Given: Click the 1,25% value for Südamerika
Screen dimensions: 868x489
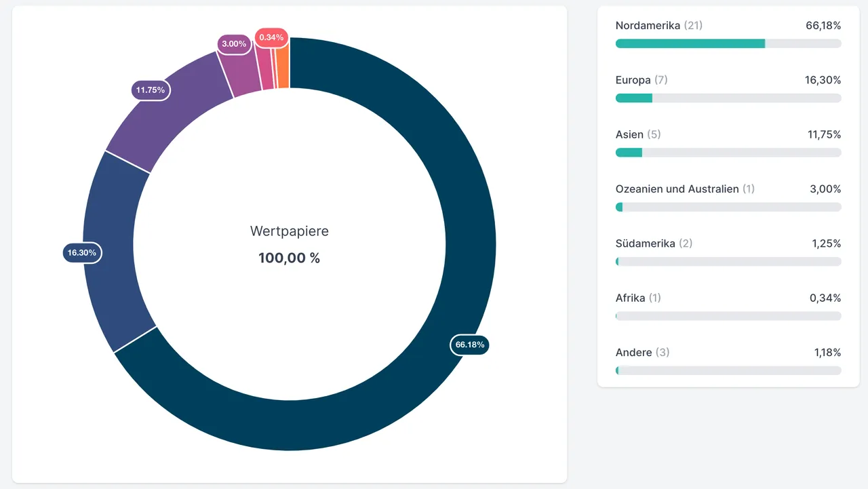Looking at the screenshot, I should (x=827, y=243).
